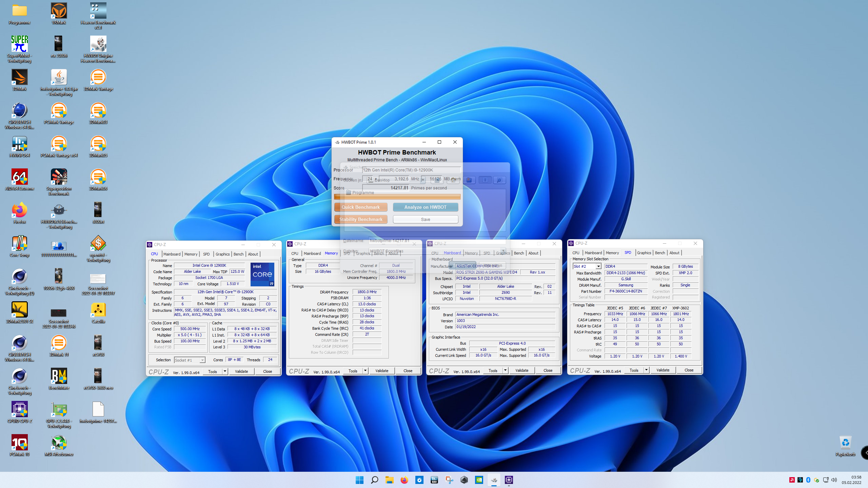This screenshot has height=488, width=868.
Task: Select the BenchMate desktop icon
Action: point(59,379)
